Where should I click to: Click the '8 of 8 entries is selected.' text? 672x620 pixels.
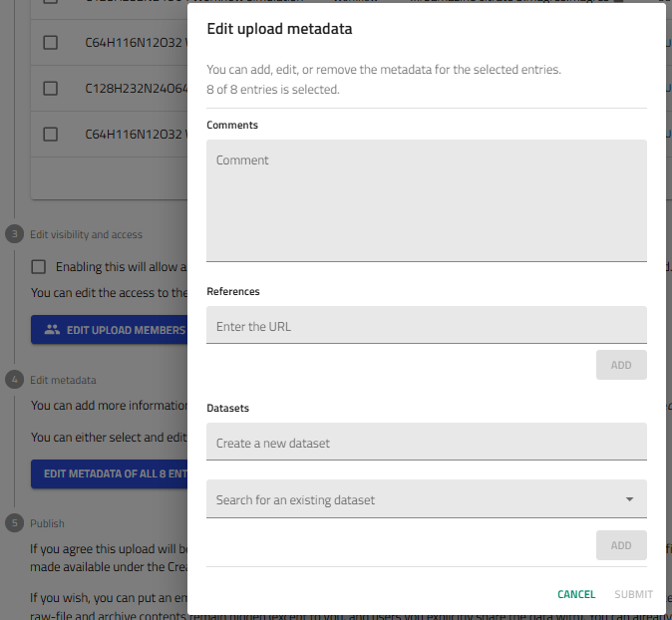(273, 90)
